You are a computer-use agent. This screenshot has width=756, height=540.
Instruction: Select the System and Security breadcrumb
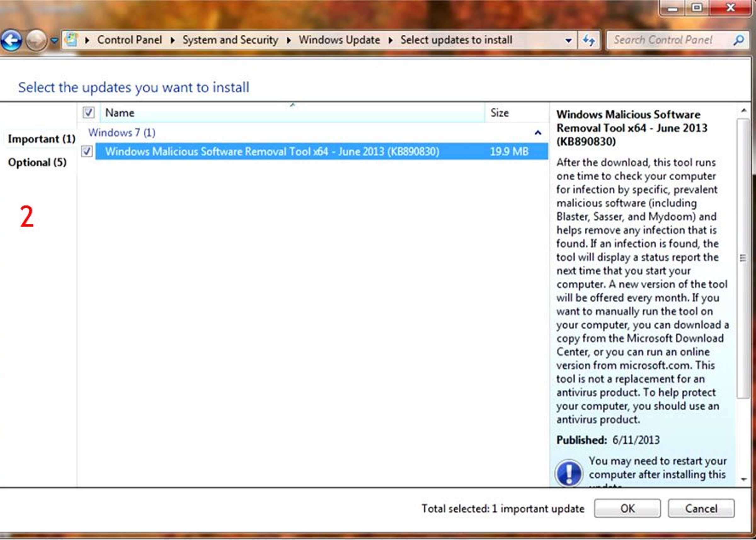tap(230, 40)
